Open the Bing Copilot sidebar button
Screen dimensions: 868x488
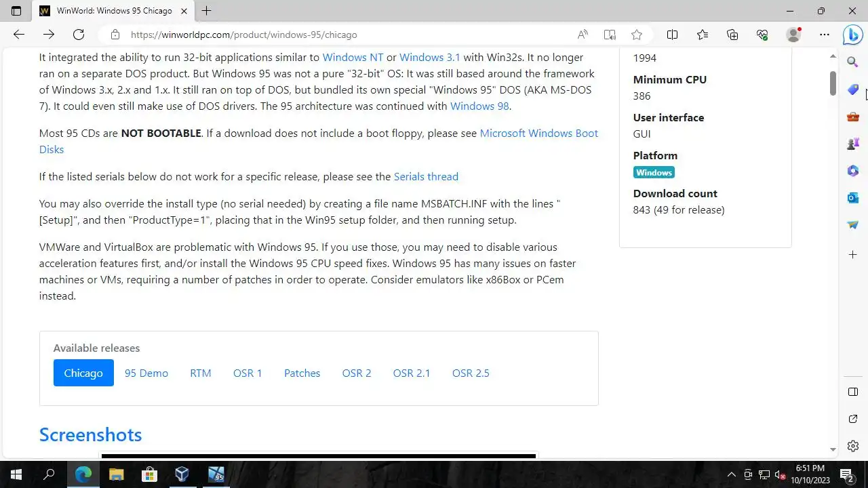tap(853, 35)
